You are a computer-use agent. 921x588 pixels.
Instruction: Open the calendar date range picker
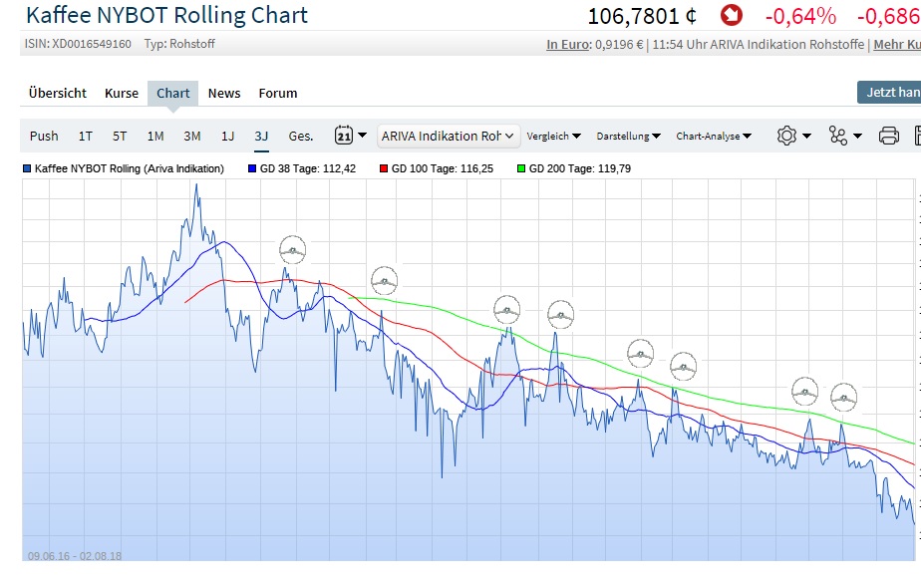[x=344, y=136]
